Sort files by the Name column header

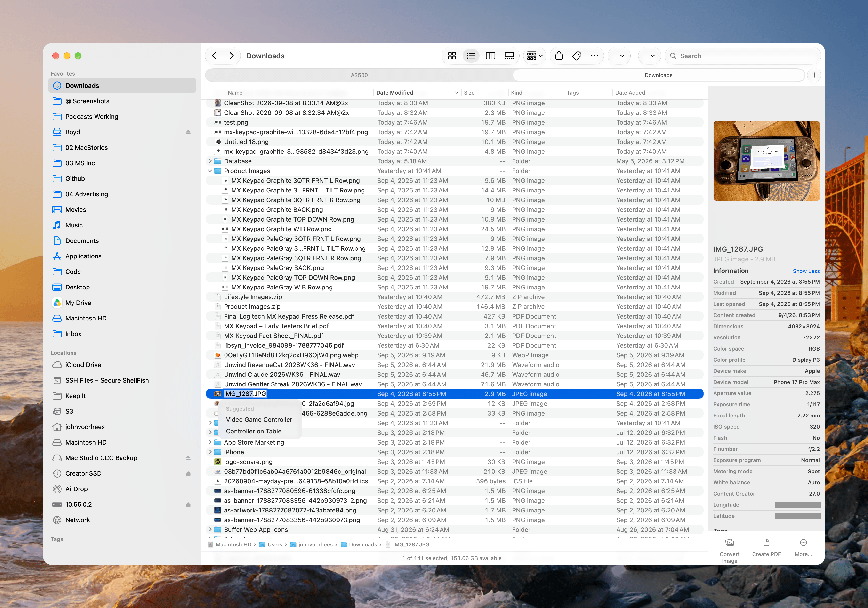[x=235, y=93]
